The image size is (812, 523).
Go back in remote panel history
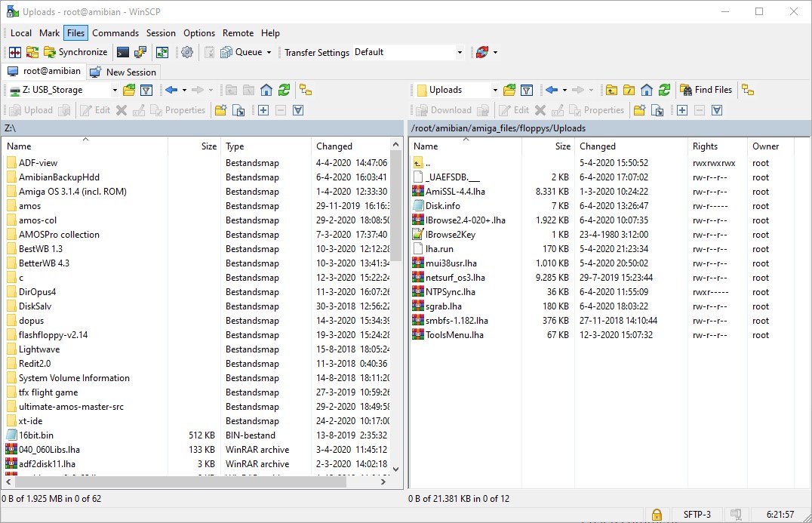(x=552, y=90)
